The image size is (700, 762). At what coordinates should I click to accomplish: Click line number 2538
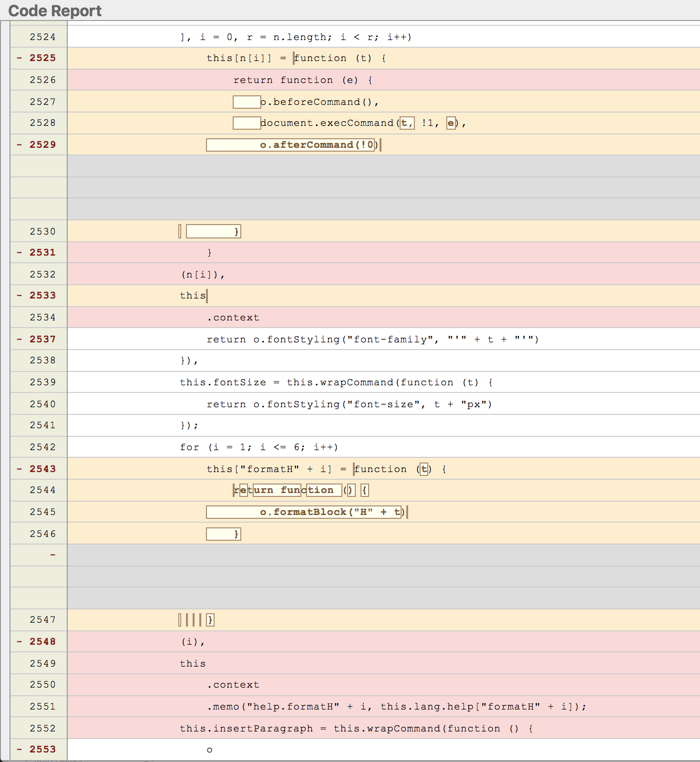[x=42, y=360]
